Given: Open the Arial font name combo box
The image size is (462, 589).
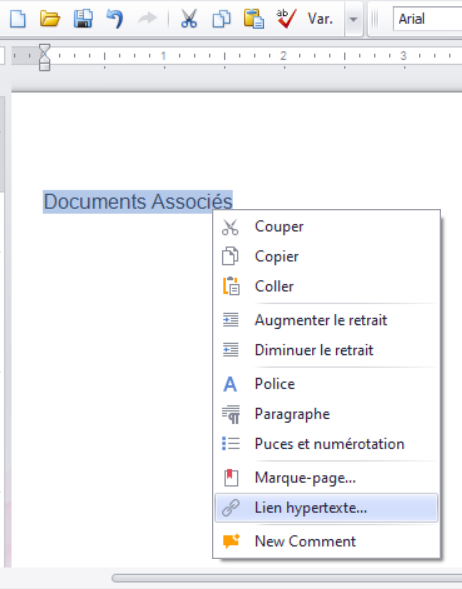Looking at the screenshot, I should [x=427, y=19].
